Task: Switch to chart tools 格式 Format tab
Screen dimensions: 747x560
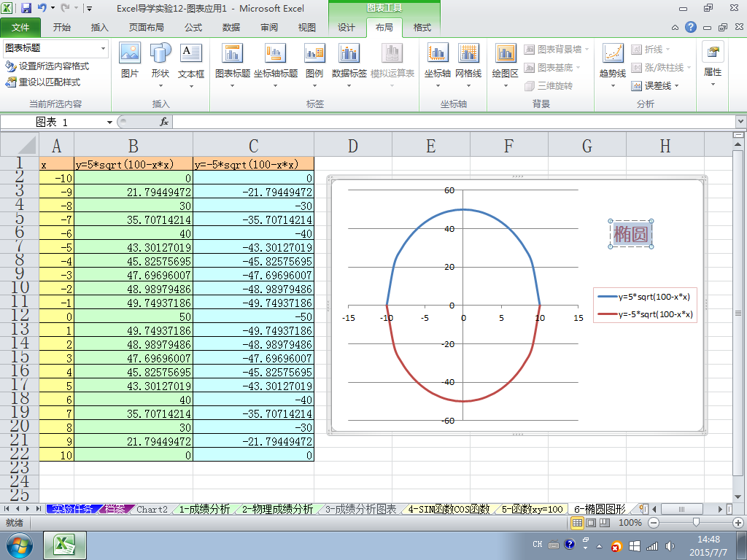Action: [422, 28]
